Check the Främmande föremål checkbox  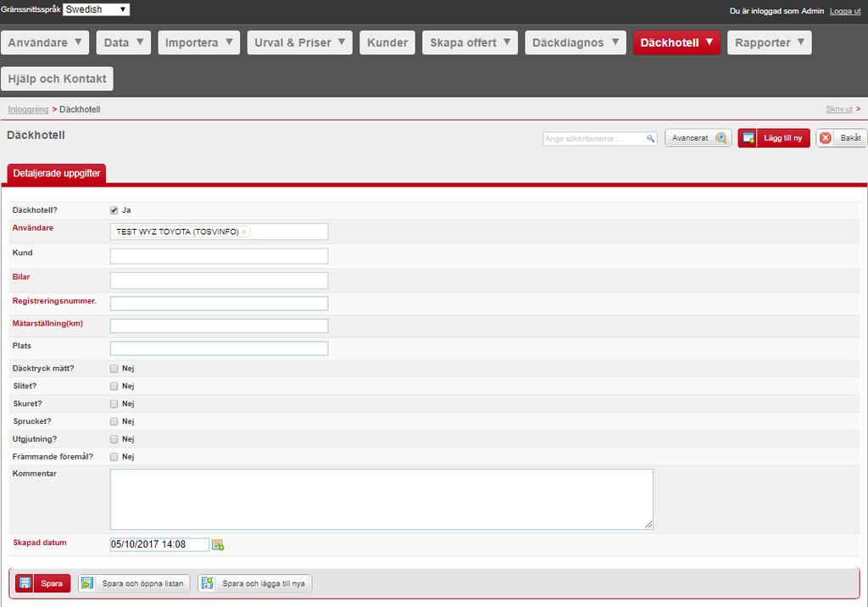114,458
